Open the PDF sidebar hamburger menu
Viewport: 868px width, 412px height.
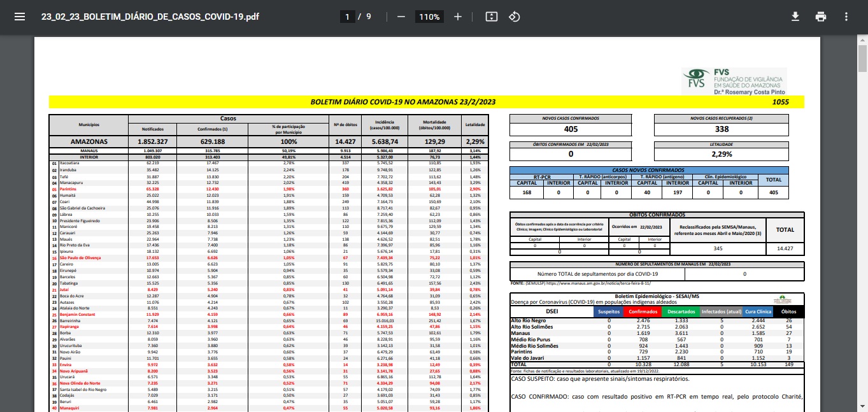coord(19,17)
